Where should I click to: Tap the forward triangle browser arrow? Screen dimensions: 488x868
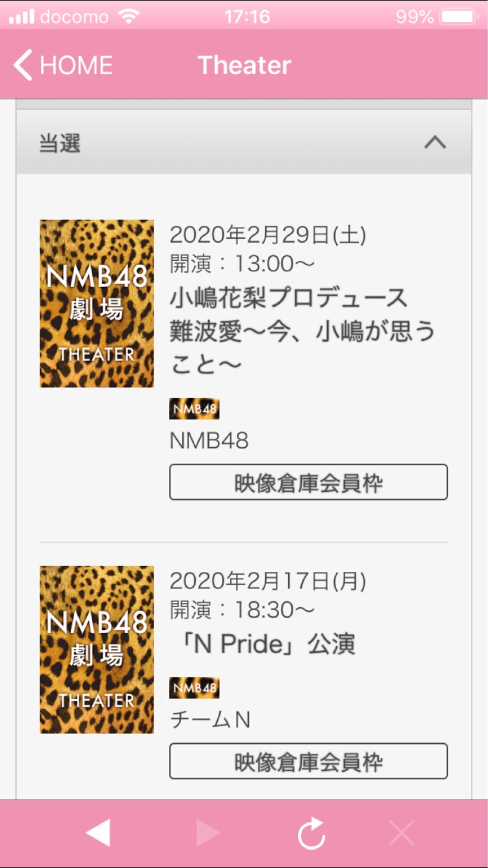pos(208,832)
